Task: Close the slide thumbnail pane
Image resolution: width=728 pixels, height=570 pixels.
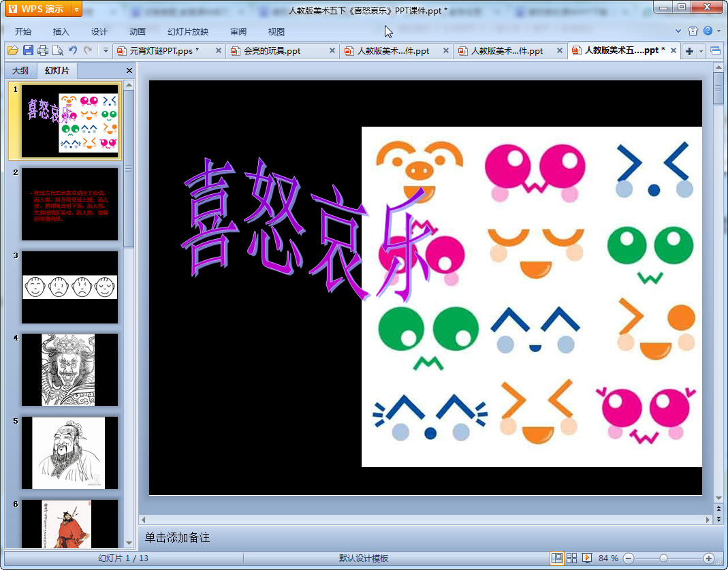Action: click(x=129, y=71)
